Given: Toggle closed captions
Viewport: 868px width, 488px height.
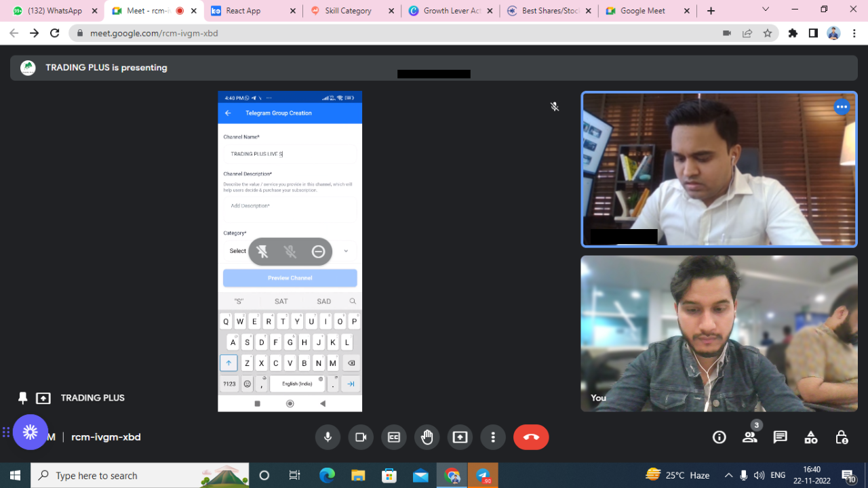Looking at the screenshot, I should (394, 437).
